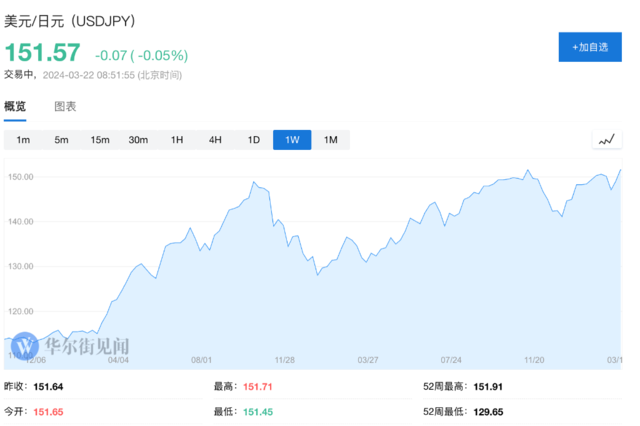This screenshot has width=640, height=426.
Task: Click the current price 151.57
Action: pos(42,52)
